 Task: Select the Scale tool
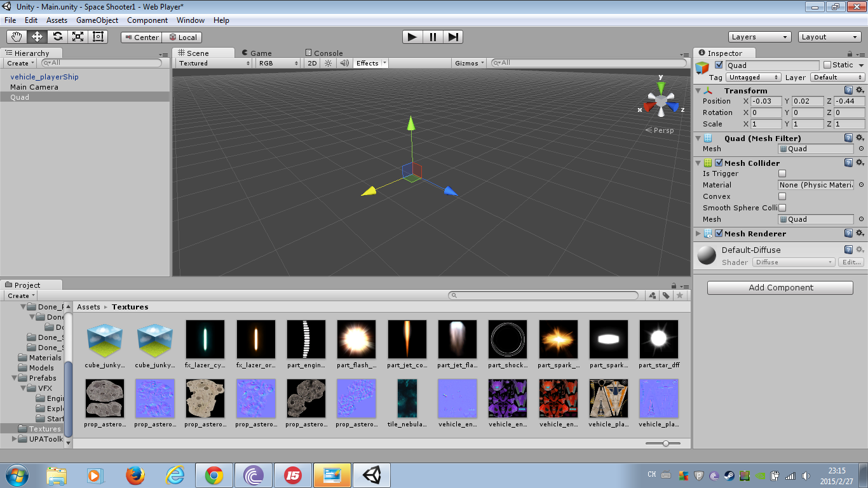[78, 36]
